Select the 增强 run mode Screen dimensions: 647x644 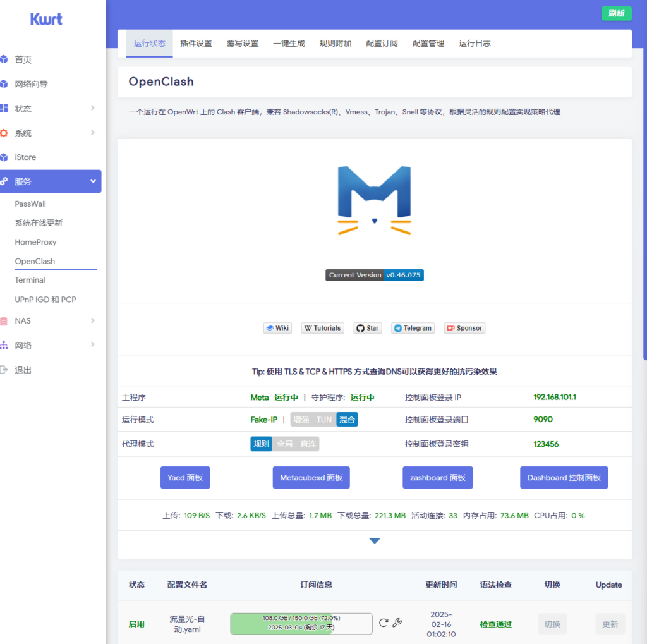pos(301,420)
